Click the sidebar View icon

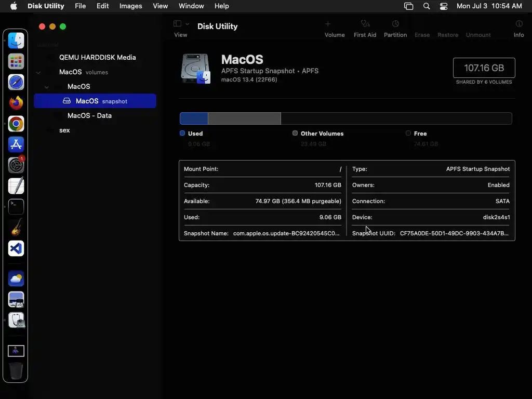coord(177,23)
